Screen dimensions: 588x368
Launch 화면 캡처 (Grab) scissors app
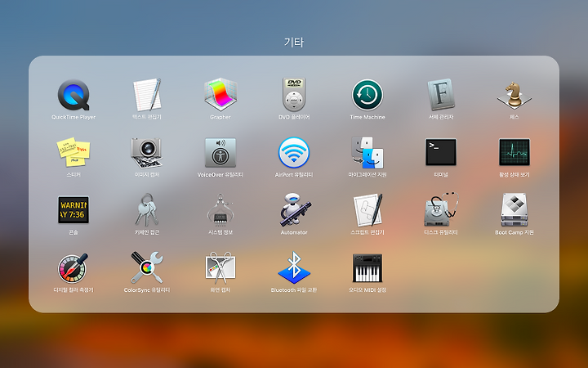click(220, 267)
